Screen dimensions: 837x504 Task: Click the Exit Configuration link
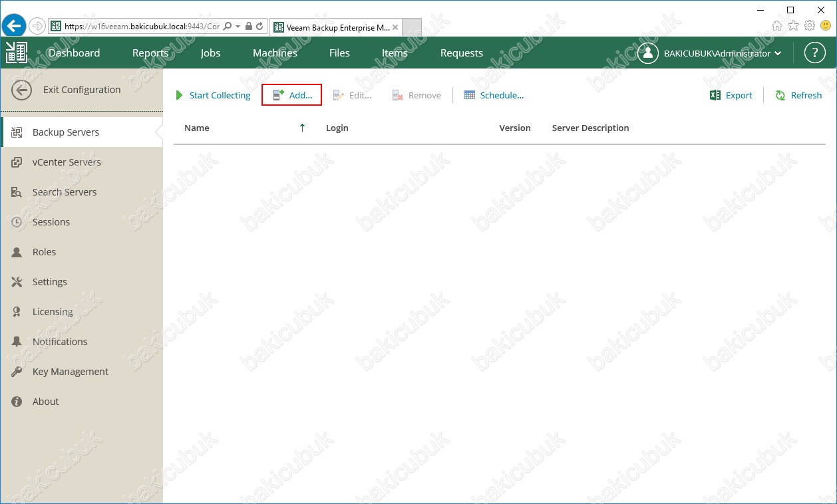click(82, 90)
